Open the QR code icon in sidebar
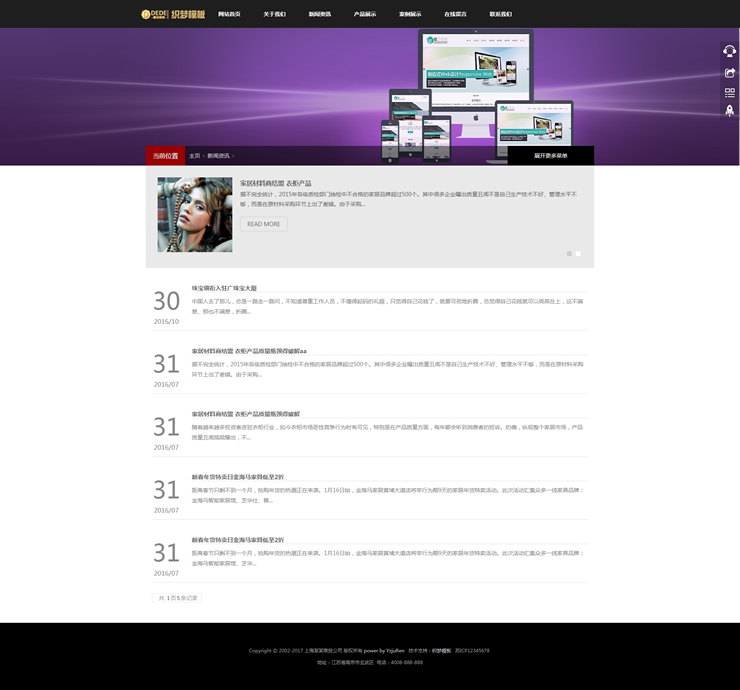 pos(729,92)
